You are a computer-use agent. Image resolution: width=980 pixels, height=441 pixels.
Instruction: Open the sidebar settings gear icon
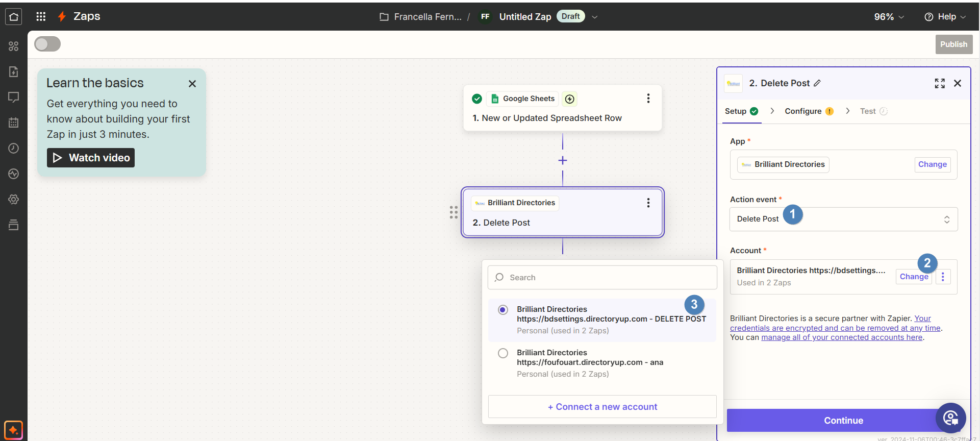click(x=14, y=200)
